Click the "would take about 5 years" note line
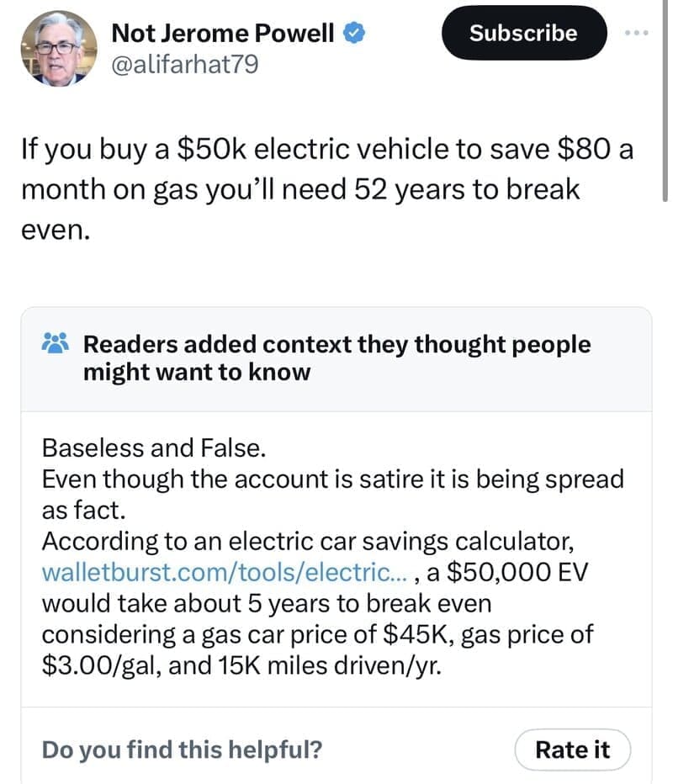 [267, 603]
